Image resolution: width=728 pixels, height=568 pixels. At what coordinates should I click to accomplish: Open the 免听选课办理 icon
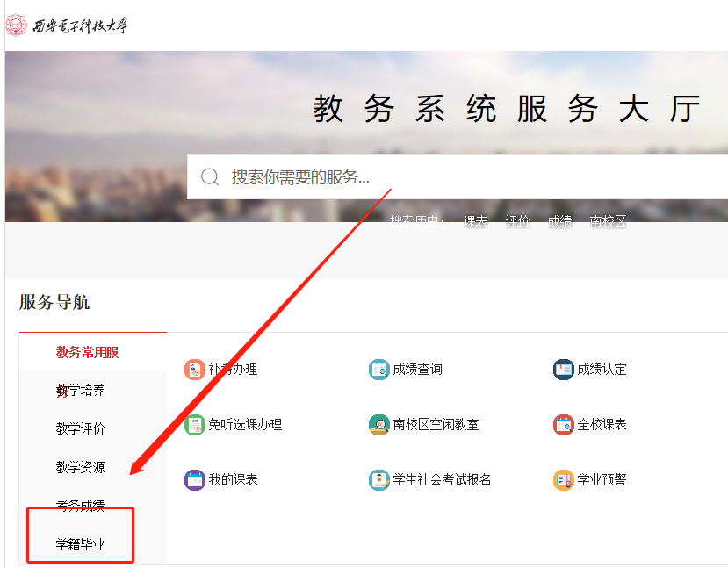[194, 425]
